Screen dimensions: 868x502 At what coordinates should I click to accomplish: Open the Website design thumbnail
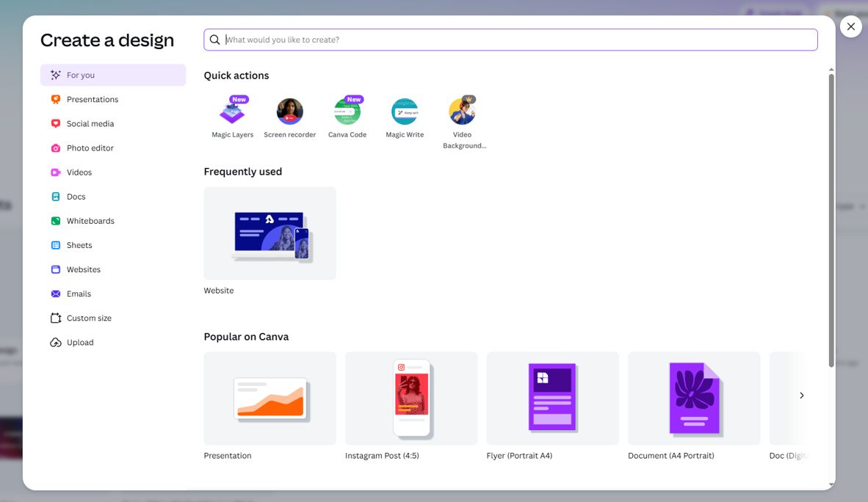(x=270, y=233)
